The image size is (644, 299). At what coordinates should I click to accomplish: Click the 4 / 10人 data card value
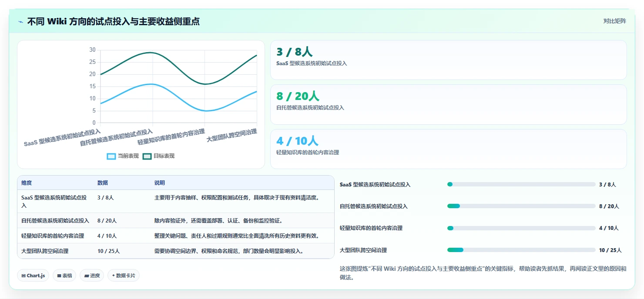[297, 141]
